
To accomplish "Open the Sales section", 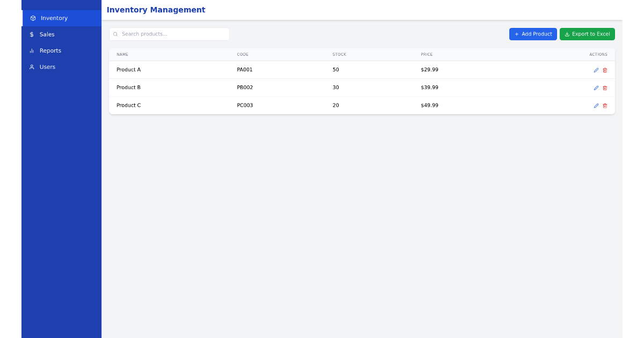I will coord(47,34).
